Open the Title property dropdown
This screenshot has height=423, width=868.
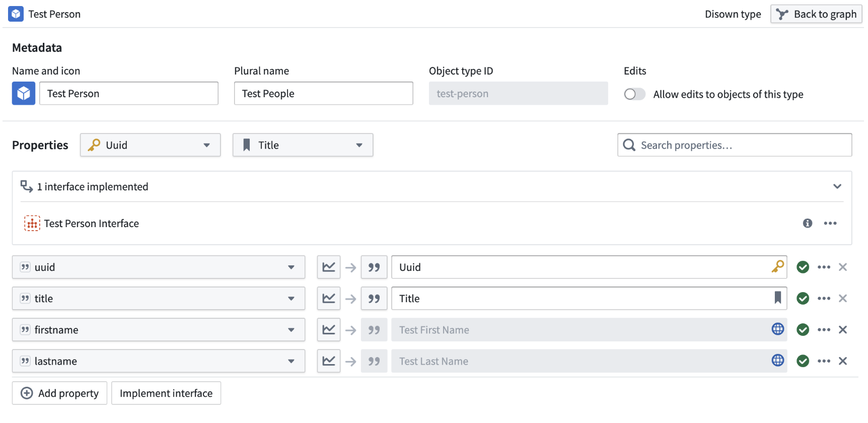[x=303, y=145]
